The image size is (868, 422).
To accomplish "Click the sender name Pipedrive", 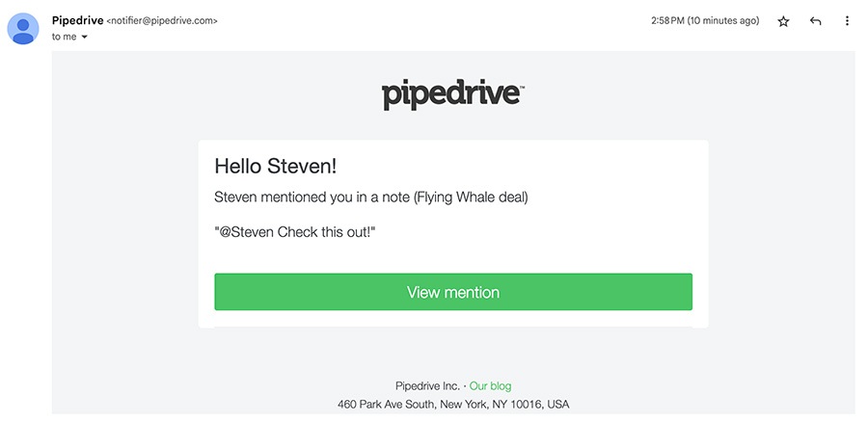I will [77, 20].
